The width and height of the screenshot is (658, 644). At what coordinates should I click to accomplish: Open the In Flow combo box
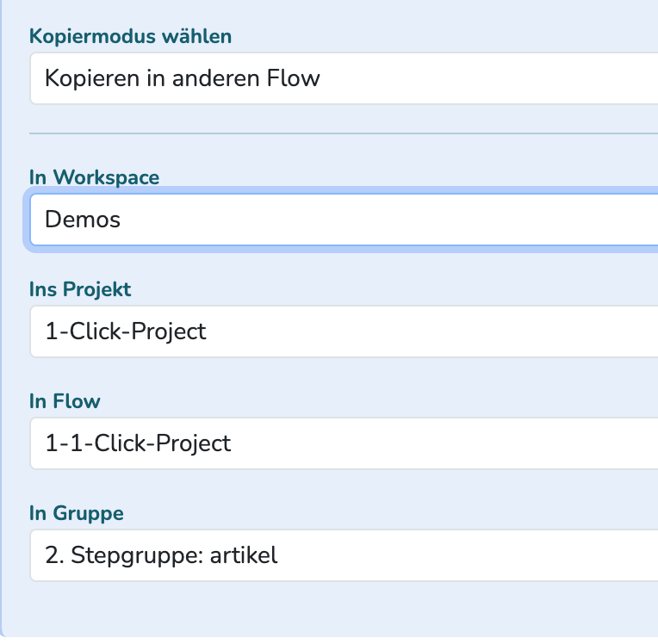point(345,443)
